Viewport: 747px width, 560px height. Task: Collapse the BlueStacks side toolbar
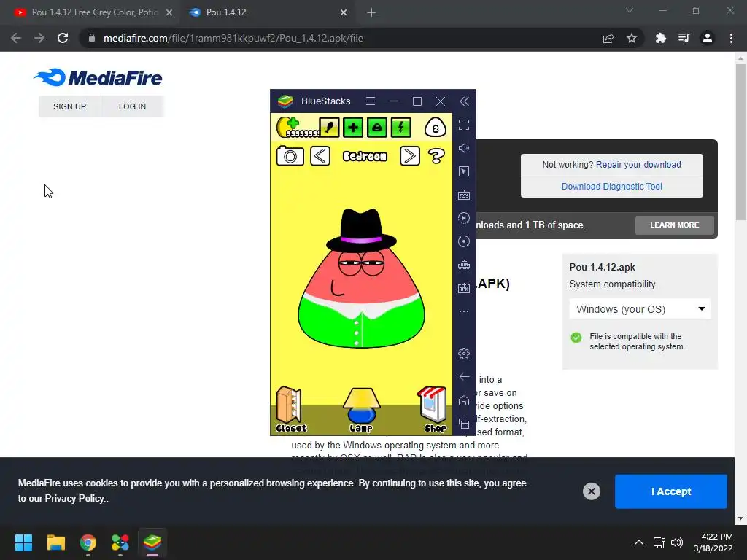(464, 101)
